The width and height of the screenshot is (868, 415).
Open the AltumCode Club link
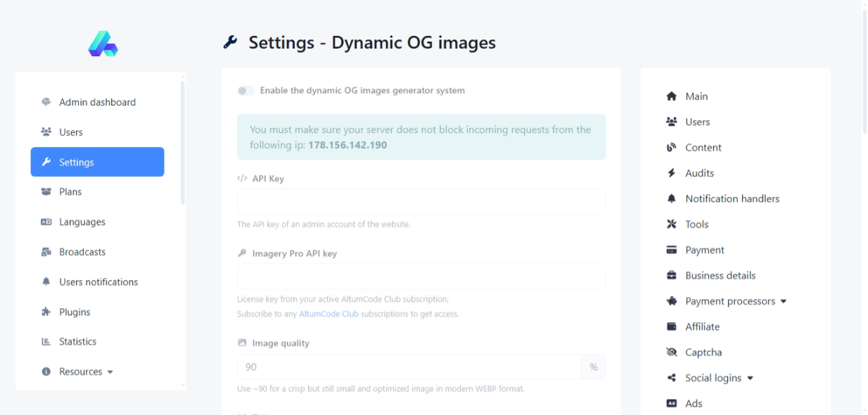328,314
